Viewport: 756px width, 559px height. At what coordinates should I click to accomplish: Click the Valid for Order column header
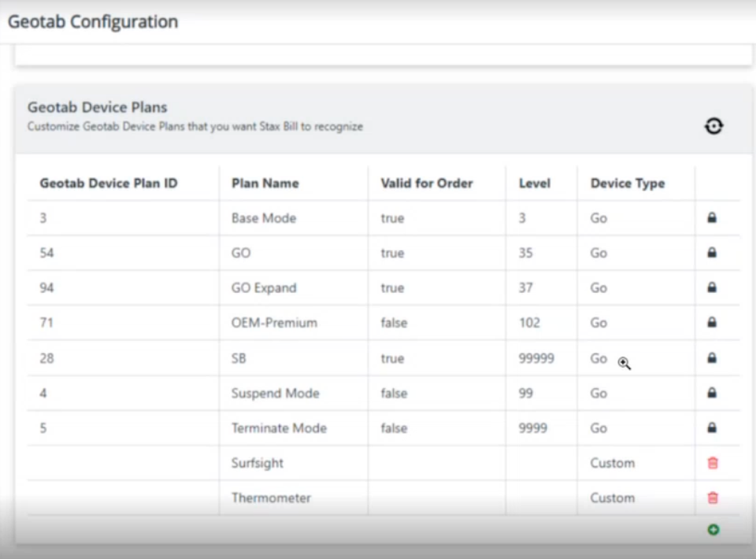pos(427,183)
